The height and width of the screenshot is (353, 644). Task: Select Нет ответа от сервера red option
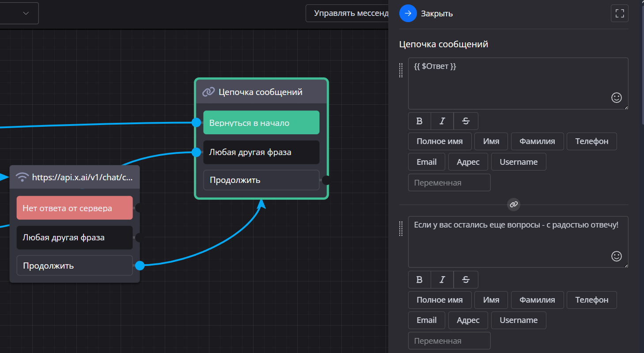click(74, 208)
